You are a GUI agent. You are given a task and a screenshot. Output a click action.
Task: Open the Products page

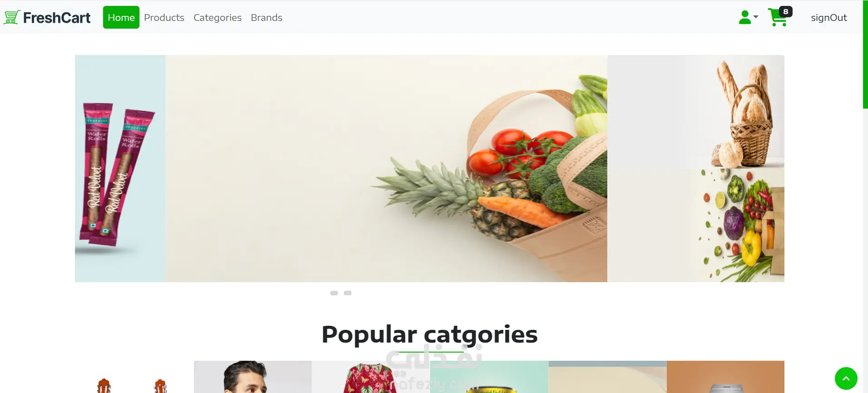(164, 17)
